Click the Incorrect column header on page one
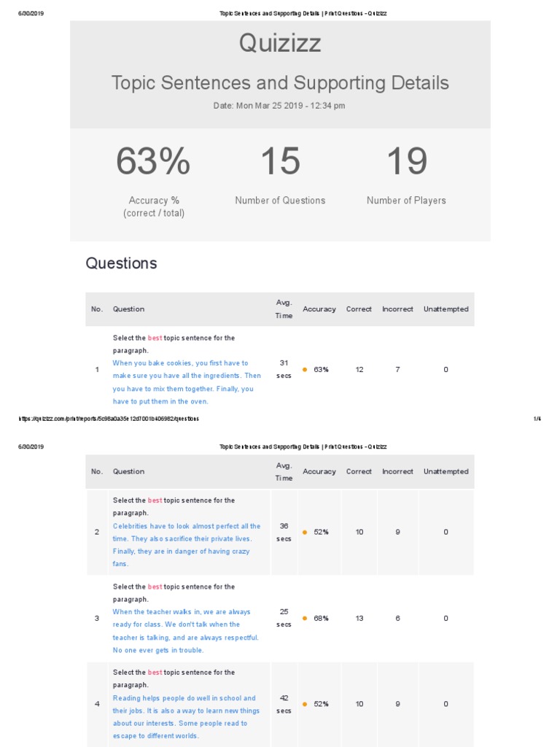Viewport: 560px width, 747px height. tap(397, 309)
